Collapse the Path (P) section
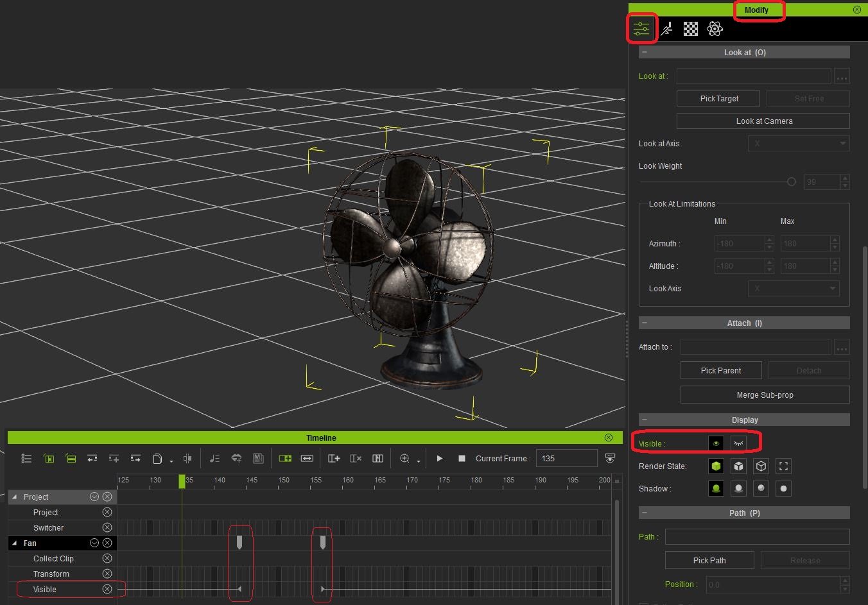Image resolution: width=868 pixels, height=605 pixels. click(645, 513)
